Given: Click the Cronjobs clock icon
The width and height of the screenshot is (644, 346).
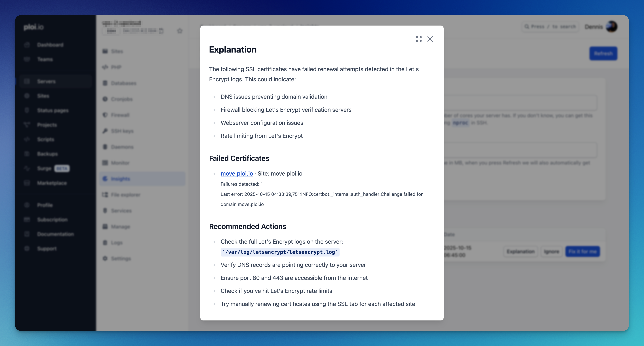Looking at the screenshot, I should (105, 99).
